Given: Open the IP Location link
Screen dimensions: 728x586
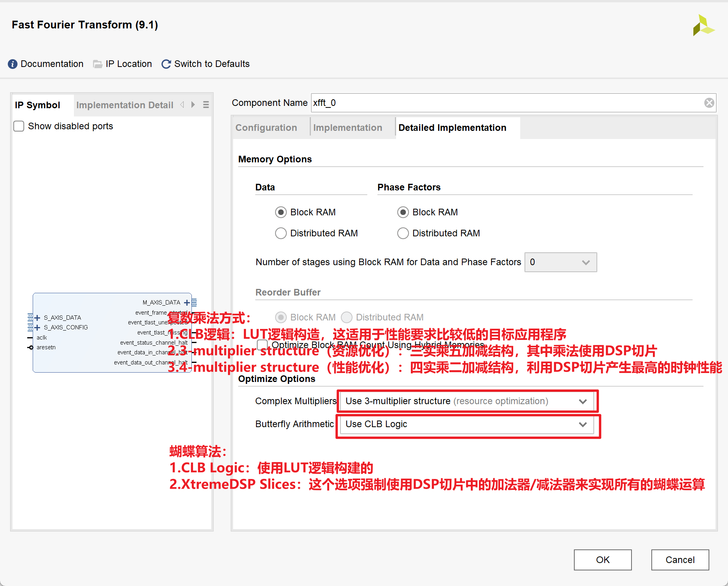Looking at the screenshot, I should tap(129, 64).
